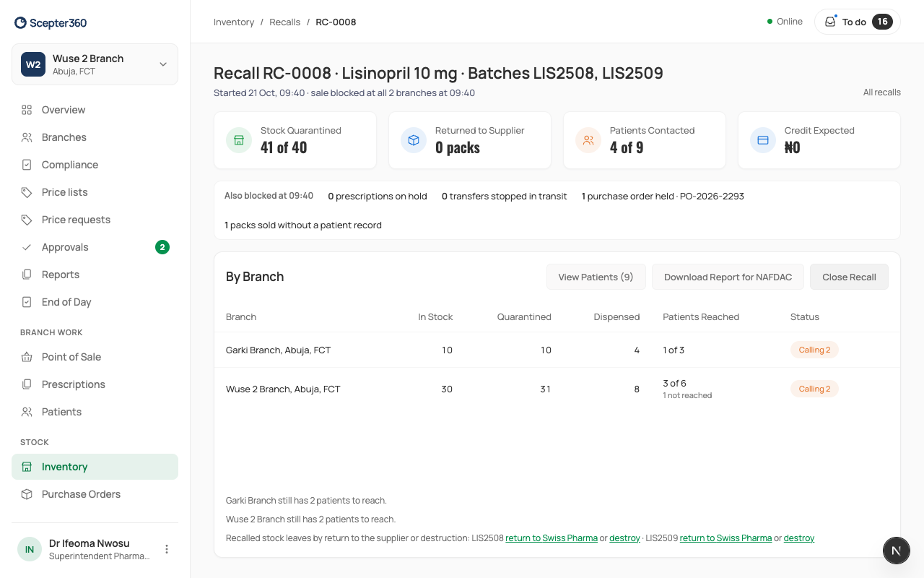
Task: Click the Approvals checkmark icon
Action: tap(27, 247)
